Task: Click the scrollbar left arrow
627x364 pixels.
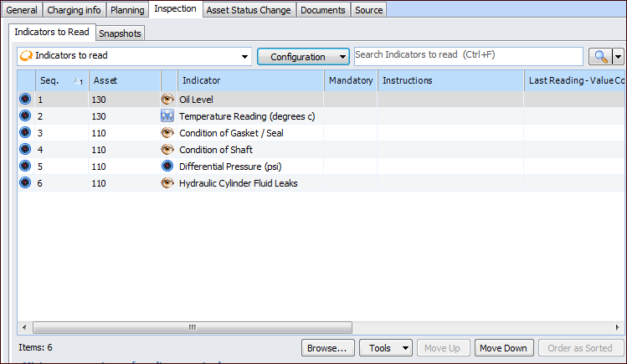Action: [x=24, y=328]
